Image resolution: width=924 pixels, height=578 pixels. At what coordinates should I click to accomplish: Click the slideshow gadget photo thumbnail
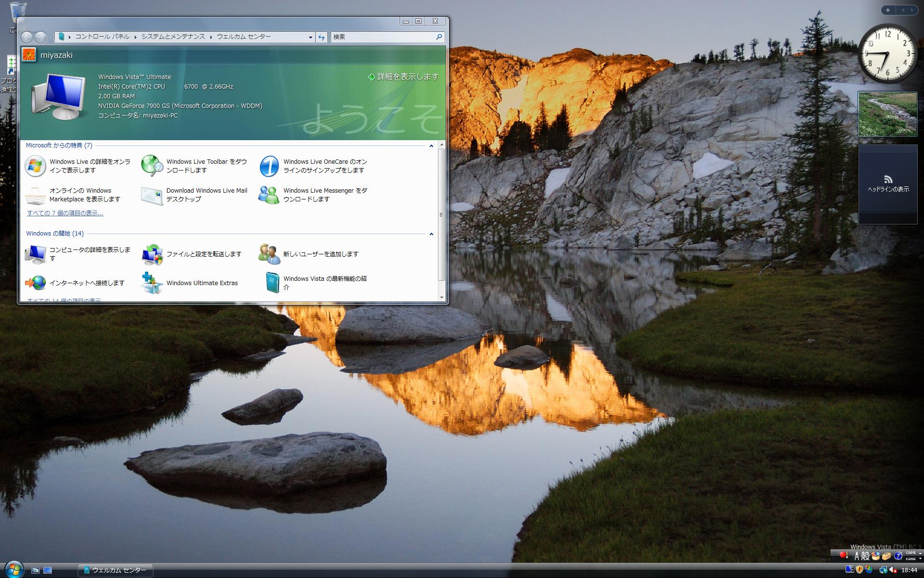coord(887,114)
